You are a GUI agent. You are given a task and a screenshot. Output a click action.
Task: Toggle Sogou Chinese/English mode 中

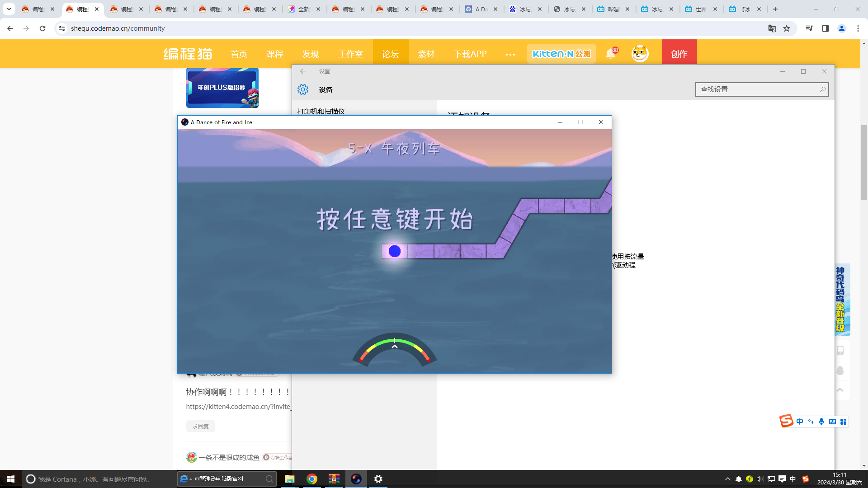click(800, 422)
